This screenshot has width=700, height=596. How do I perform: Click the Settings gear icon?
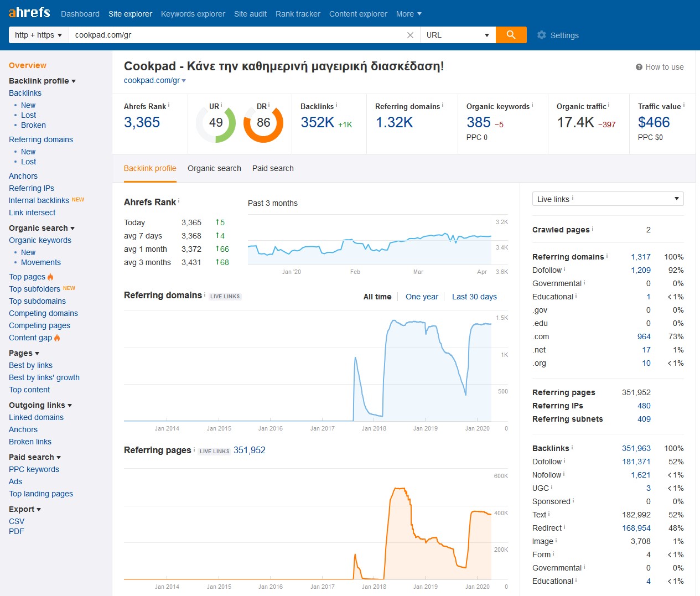[x=541, y=35]
